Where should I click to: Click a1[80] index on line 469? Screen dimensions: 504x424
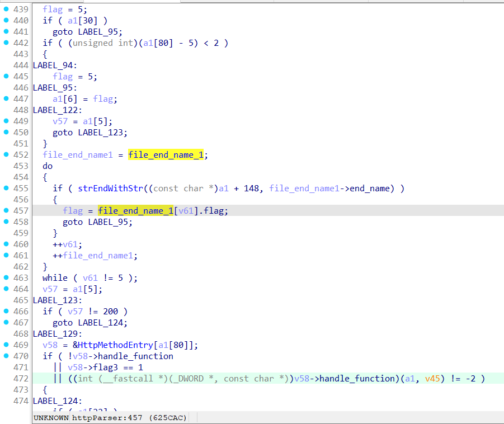173,345
